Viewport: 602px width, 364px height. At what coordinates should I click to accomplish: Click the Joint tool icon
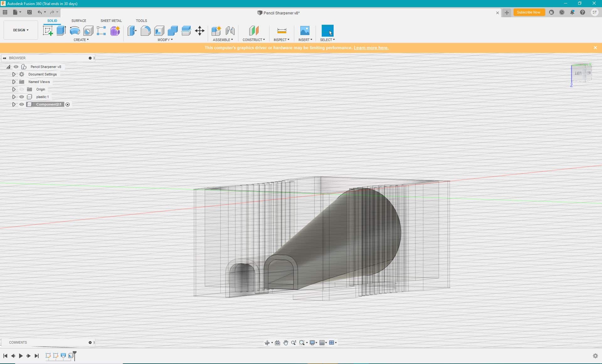[230, 31]
